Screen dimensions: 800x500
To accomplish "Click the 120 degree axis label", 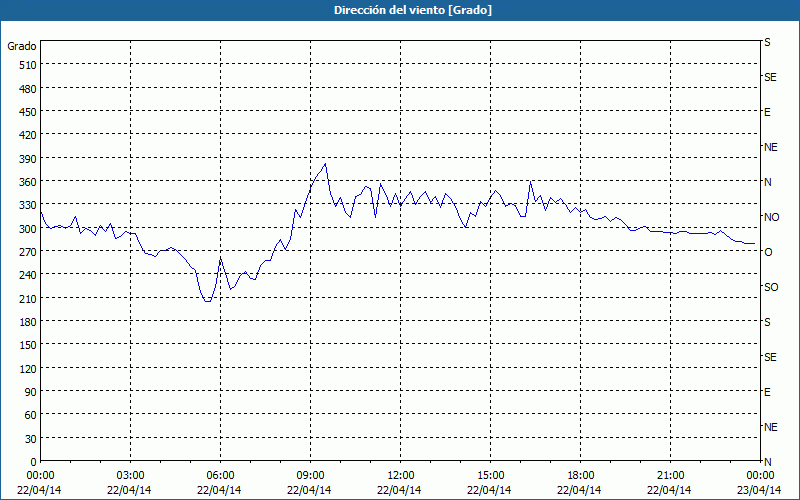I will click(x=28, y=369).
